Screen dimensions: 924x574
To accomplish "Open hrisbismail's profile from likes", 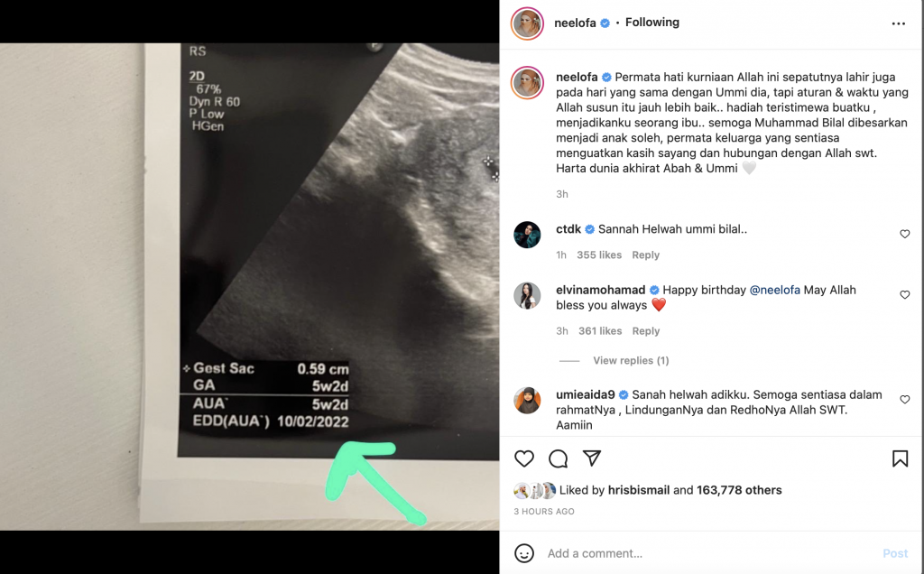I will pos(638,490).
